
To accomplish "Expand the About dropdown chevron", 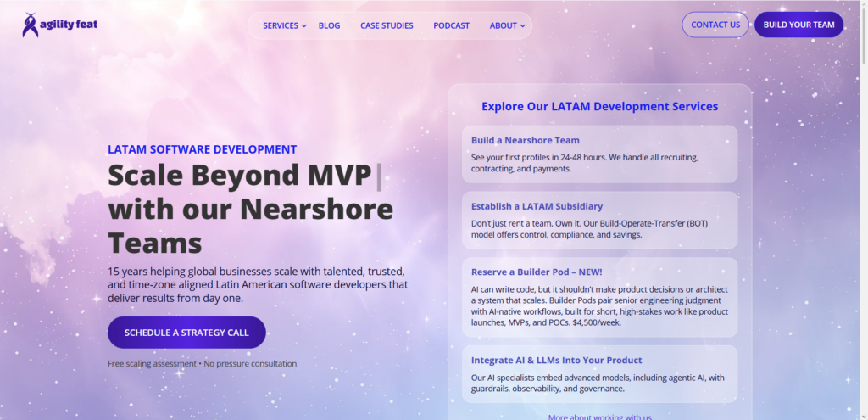I will (522, 26).
